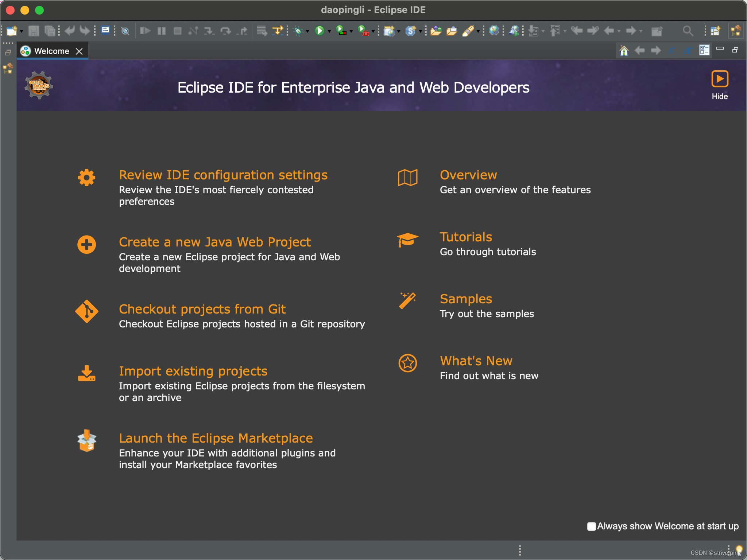Click the green Run button icon
The image size is (747, 560).
[320, 31]
